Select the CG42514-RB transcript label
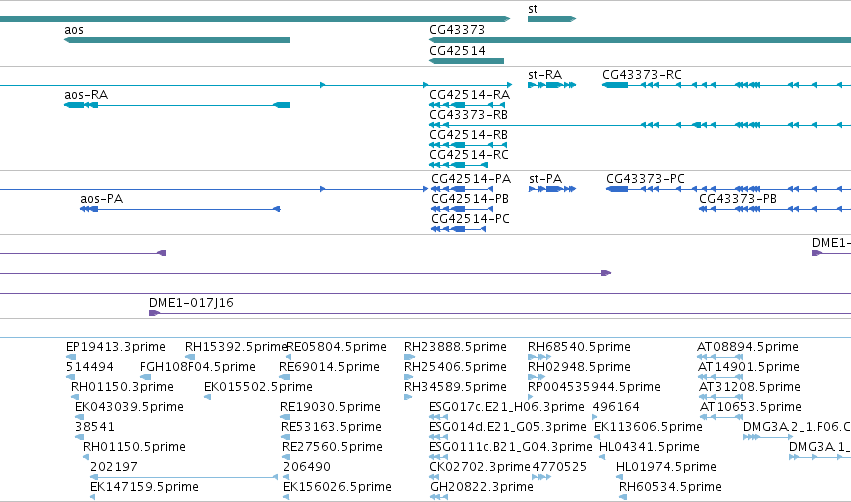The width and height of the screenshot is (851, 502). (x=468, y=135)
